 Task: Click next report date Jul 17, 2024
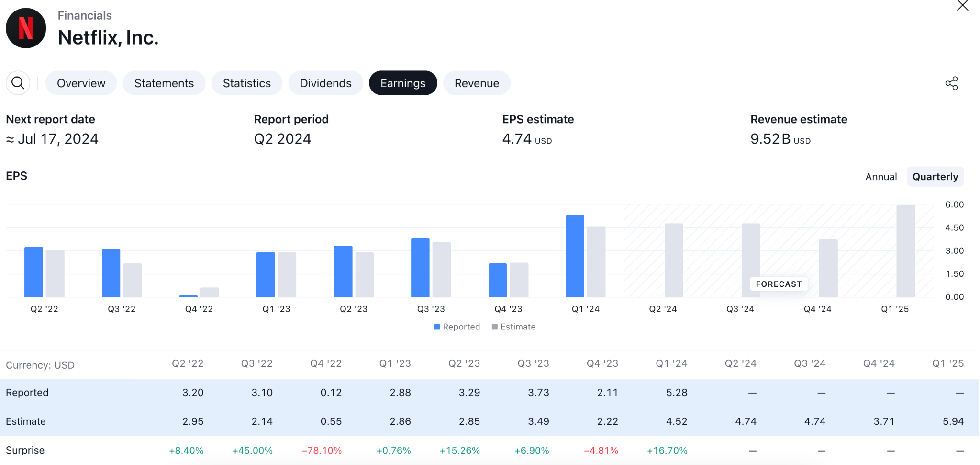coord(52,139)
